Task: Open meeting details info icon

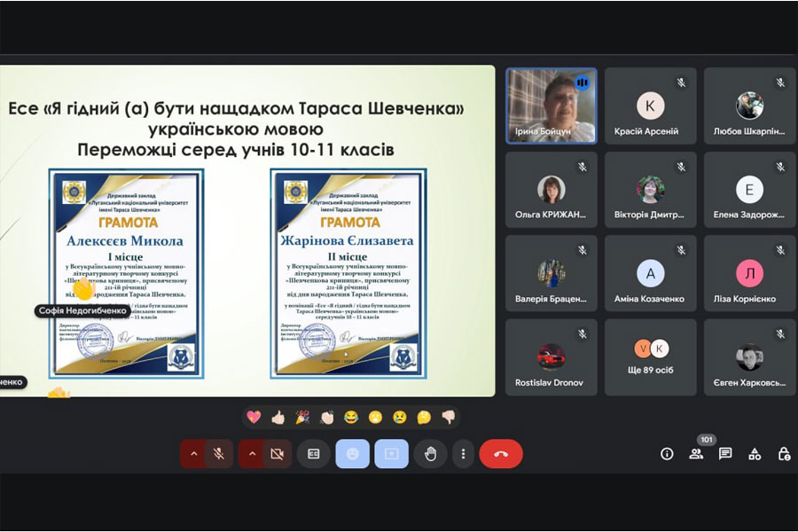Action: point(667,454)
